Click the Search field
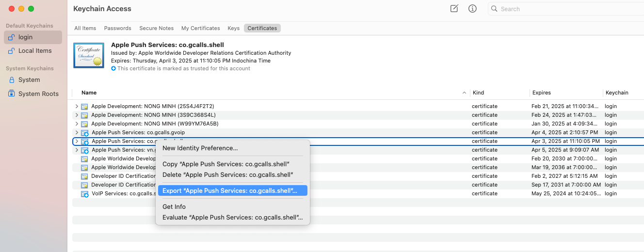Screen dimensions: 644x252 coord(567,9)
